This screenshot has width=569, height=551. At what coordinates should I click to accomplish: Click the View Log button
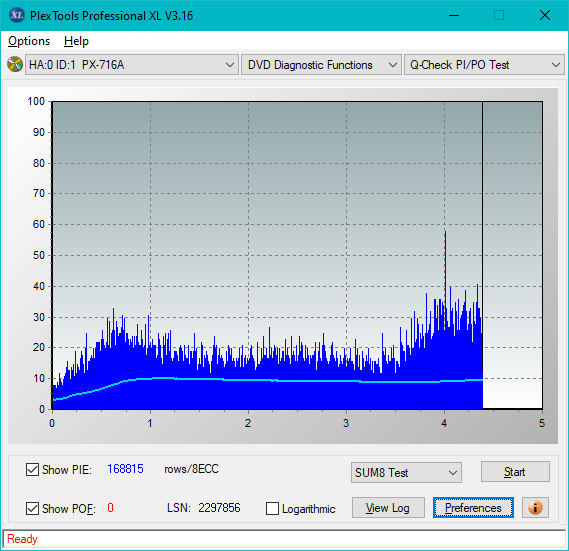pyautogui.click(x=388, y=507)
